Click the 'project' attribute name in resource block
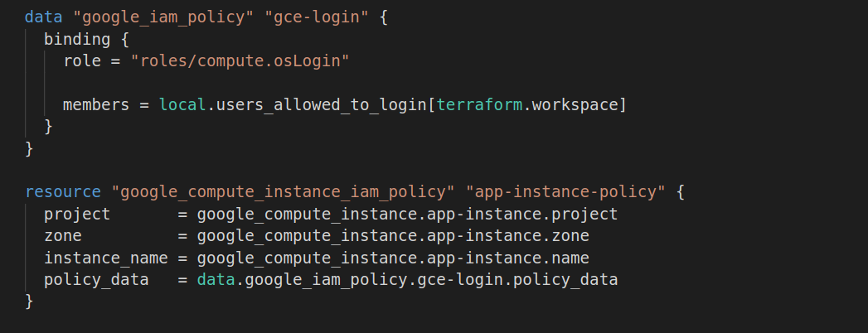Viewport: 868px width, 333px height. point(77,214)
